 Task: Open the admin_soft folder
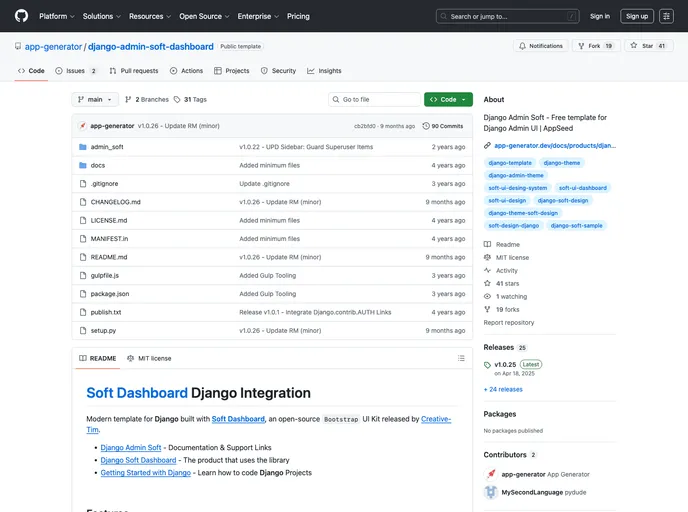107,147
